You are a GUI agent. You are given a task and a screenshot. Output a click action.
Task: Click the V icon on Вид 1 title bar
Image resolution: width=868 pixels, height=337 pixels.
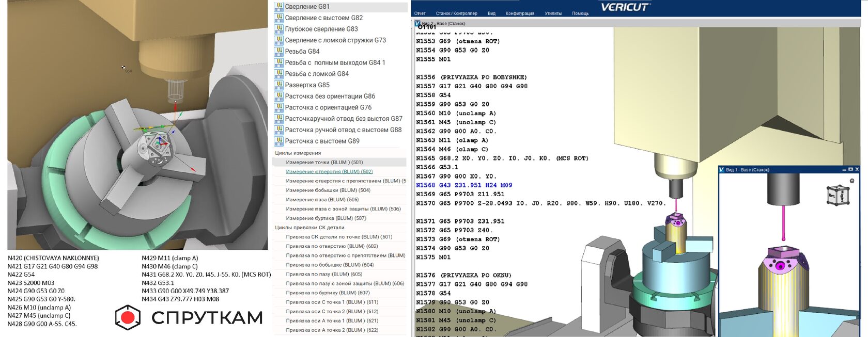pyautogui.click(x=722, y=169)
